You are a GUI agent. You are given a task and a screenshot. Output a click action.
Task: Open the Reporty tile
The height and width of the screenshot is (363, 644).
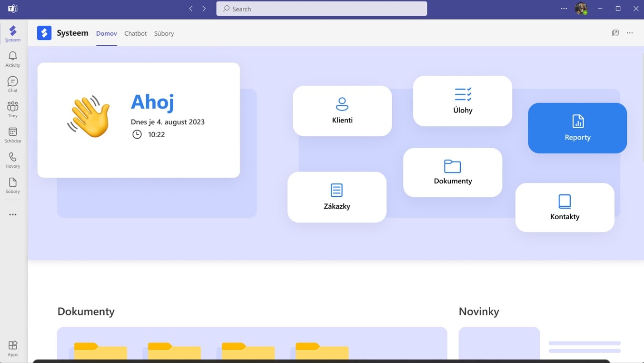pyautogui.click(x=577, y=128)
